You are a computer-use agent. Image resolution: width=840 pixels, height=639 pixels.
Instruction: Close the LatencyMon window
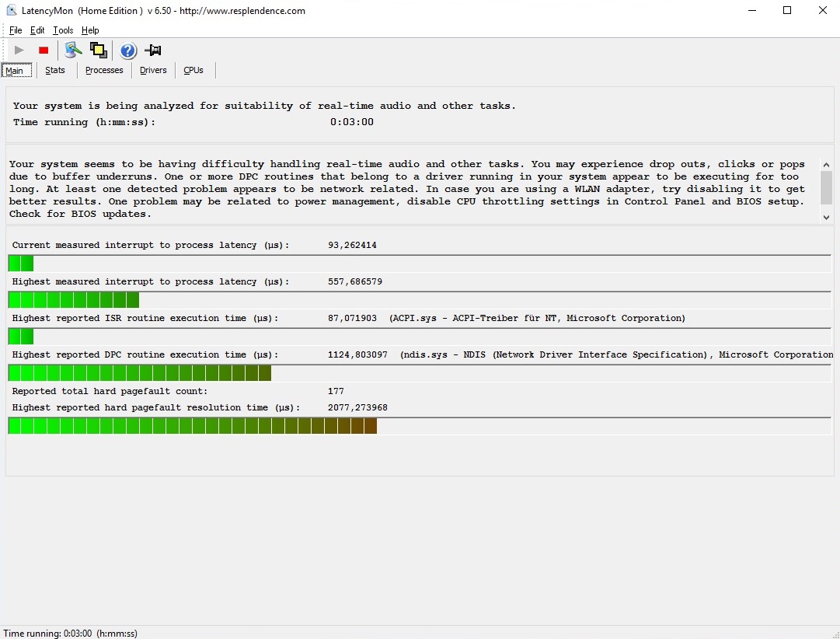click(x=822, y=10)
